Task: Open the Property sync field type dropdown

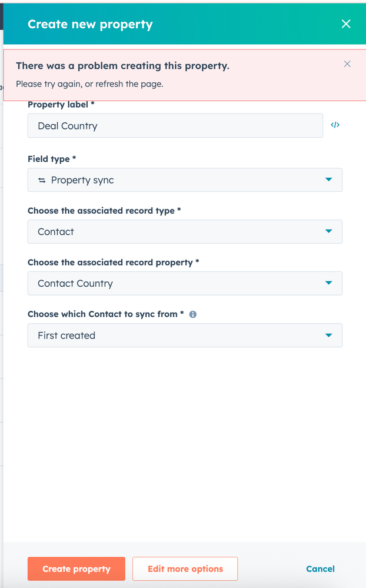Action: click(x=184, y=180)
